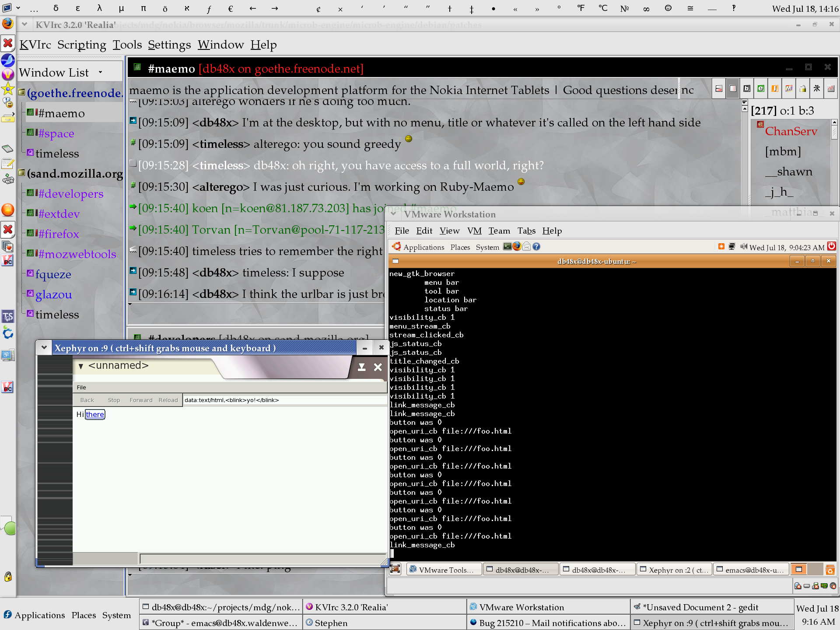Screen dimensions: 840x630
Task: Follow the 'there' link in Xephyr page
Action: pyautogui.click(x=95, y=414)
